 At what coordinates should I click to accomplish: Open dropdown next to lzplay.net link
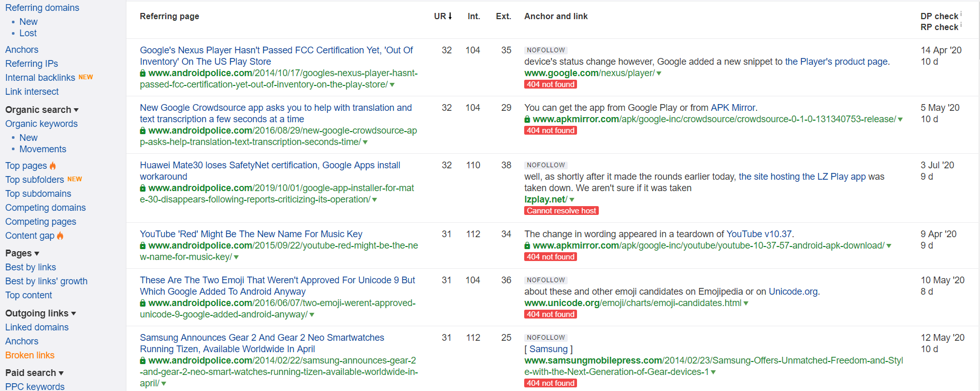(x=572, y=200)
